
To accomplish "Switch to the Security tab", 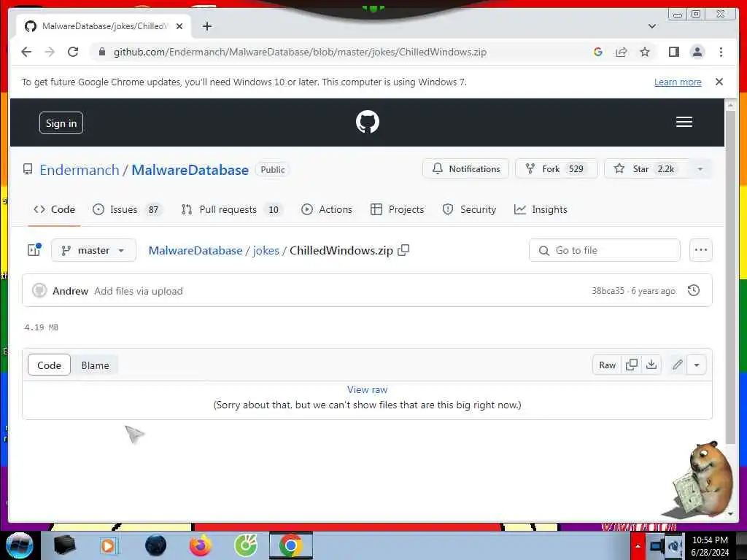I will coord(469,209).
